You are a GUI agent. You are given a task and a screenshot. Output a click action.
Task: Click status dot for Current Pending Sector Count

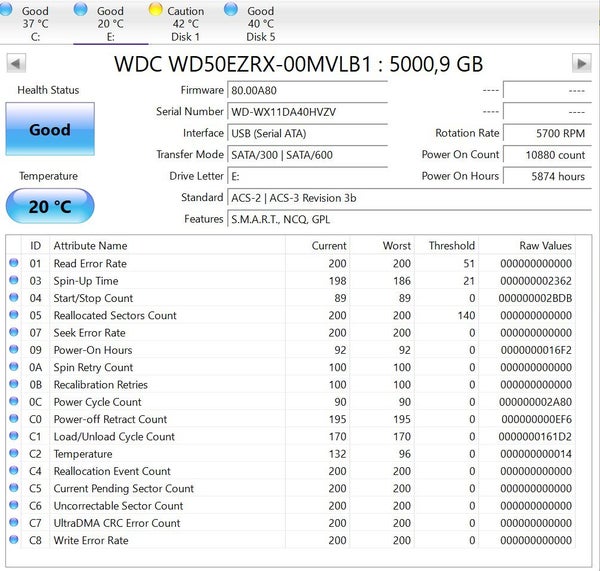coord(14,487)
